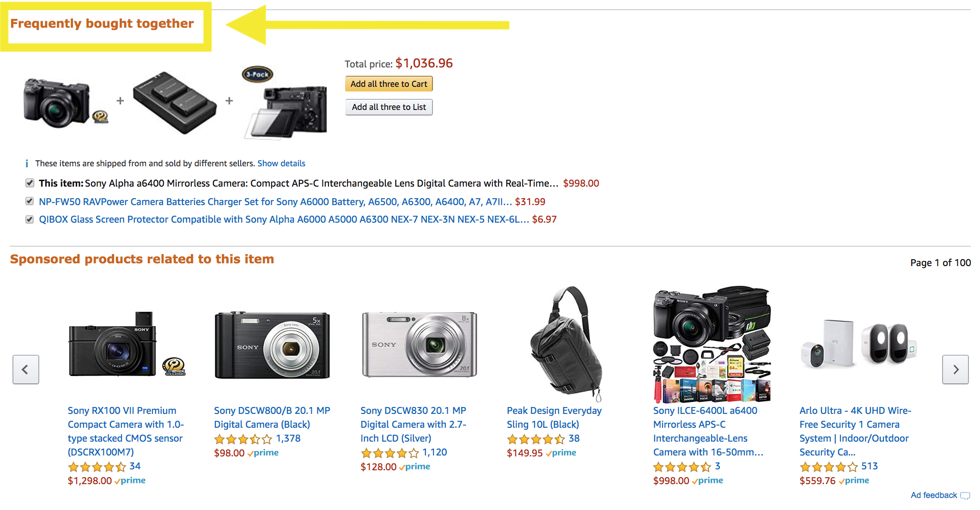
Task: Uncheck the QIBOX Glass Screen Protector checkbox
Action: point(30,219)
